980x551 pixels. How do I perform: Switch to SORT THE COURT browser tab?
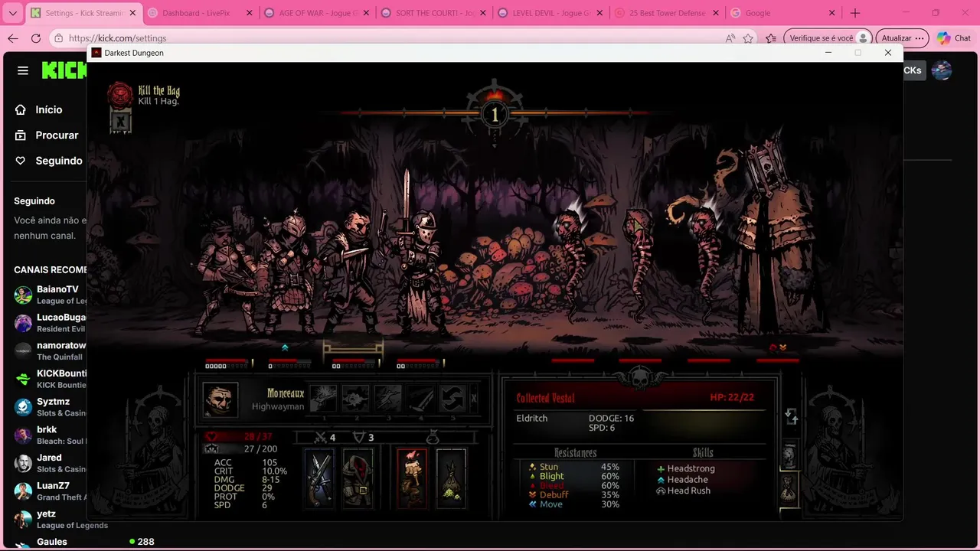point(433,13)
